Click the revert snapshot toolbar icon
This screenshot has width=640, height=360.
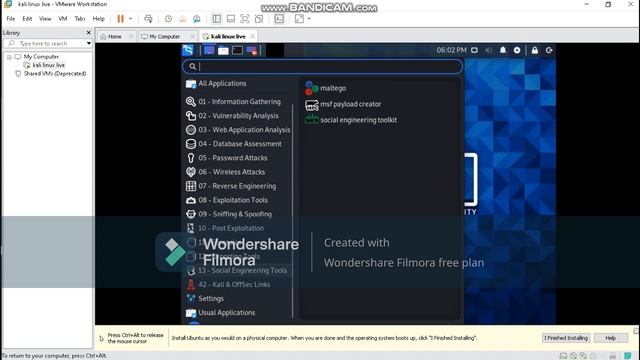[182, 19]
